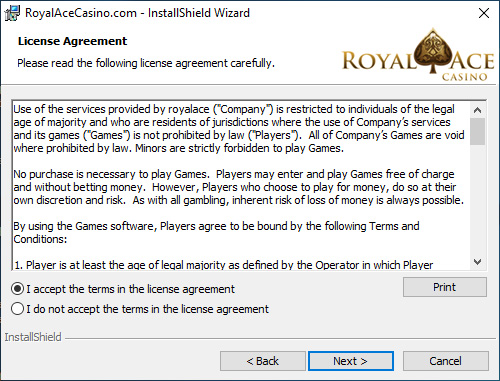Click the scroll down arrow of license text
This screenshot has width=500, height=381.
pyautogui.click(x=477, y=262)
